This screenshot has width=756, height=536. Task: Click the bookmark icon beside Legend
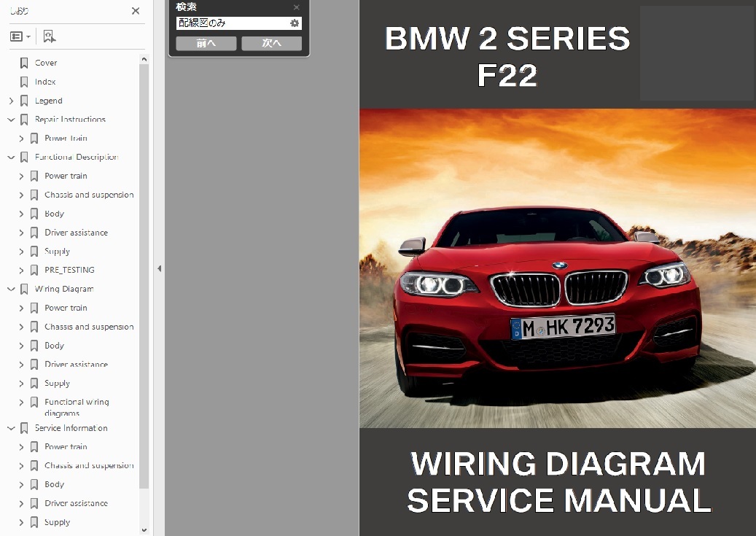(x=24, y=101)
